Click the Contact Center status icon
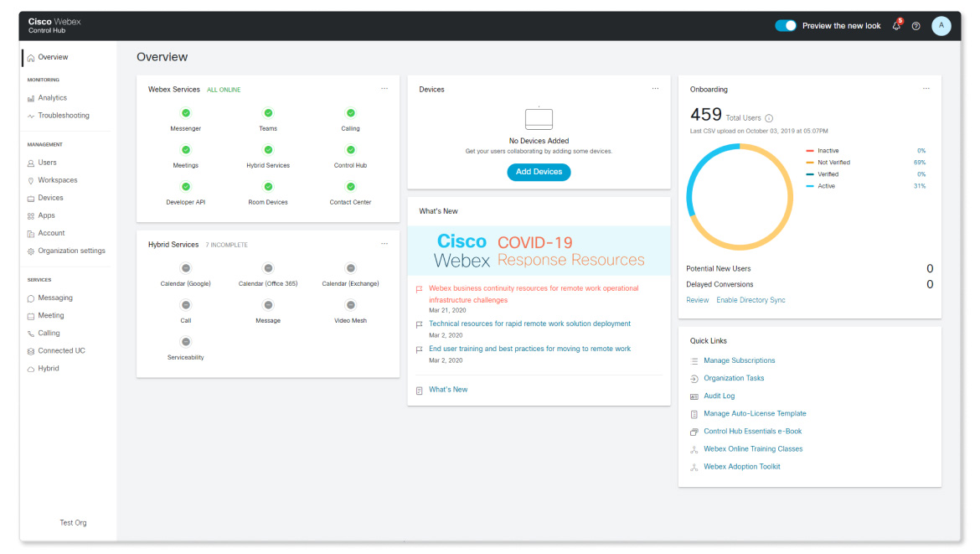 point(350,187)
